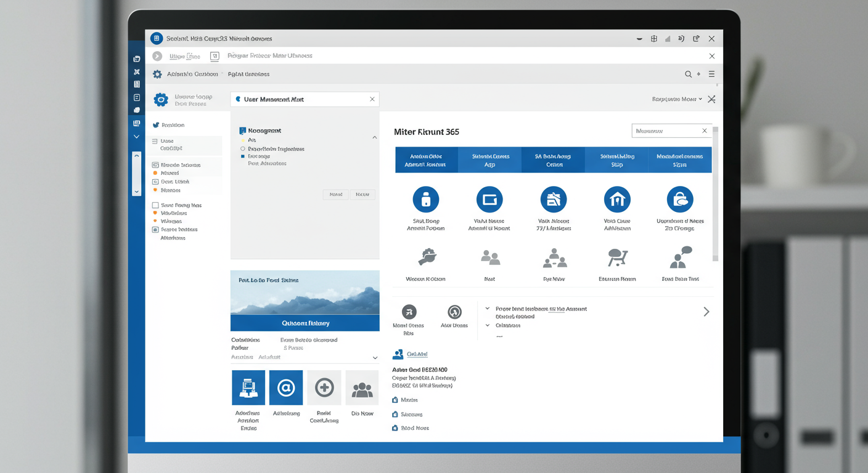Toggle the blue square checkbox under the radio button
This screenshot has height=473, width=868.
coord(243,156)
